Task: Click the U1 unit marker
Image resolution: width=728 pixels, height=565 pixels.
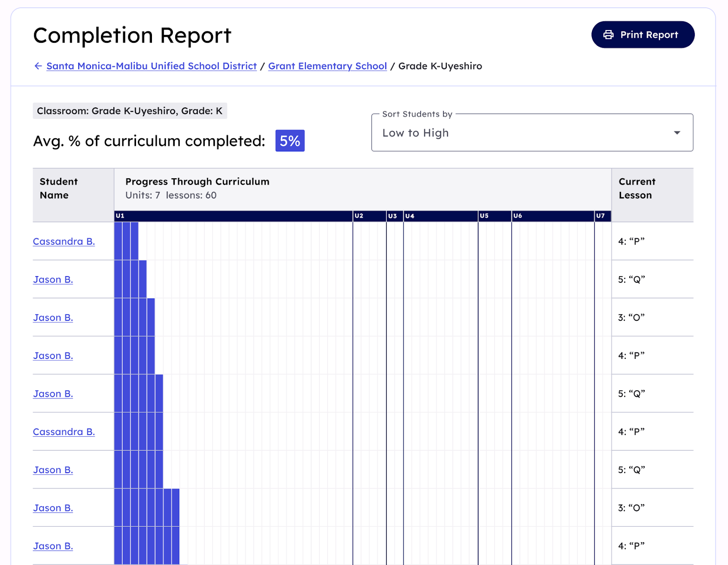Action: click(x=120, y=216)
